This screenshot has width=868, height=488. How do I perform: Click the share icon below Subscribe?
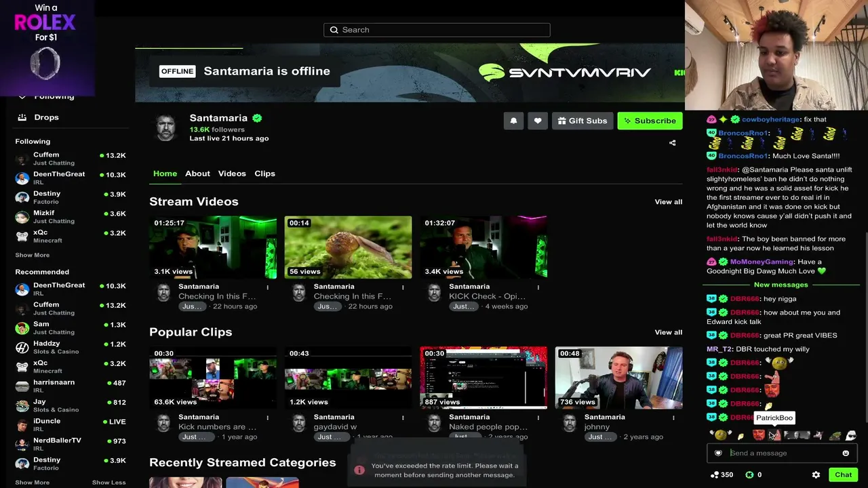673,143
